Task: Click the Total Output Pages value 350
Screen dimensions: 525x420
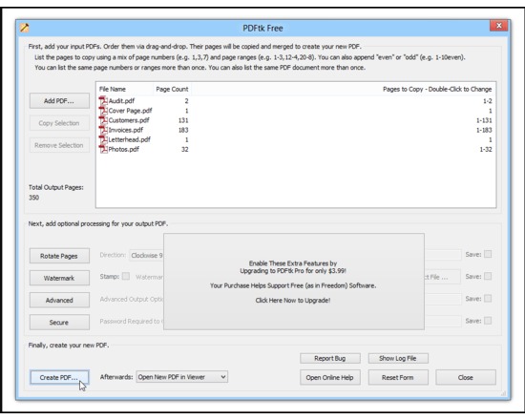Action: 33,198
